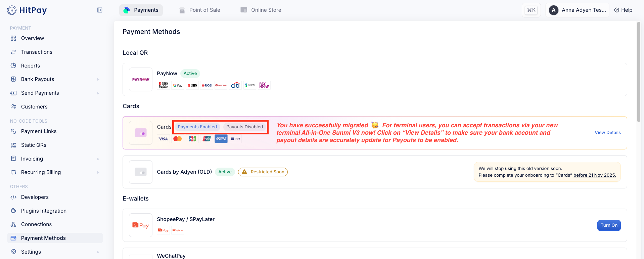This screenshot has height=259, width=644.
Task: Click the Customers people icon
Action: 13,106
